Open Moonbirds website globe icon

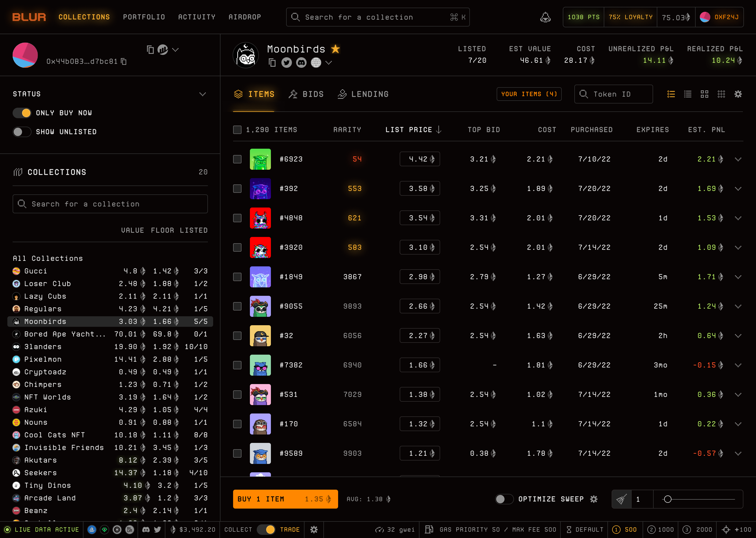point(316,63)
